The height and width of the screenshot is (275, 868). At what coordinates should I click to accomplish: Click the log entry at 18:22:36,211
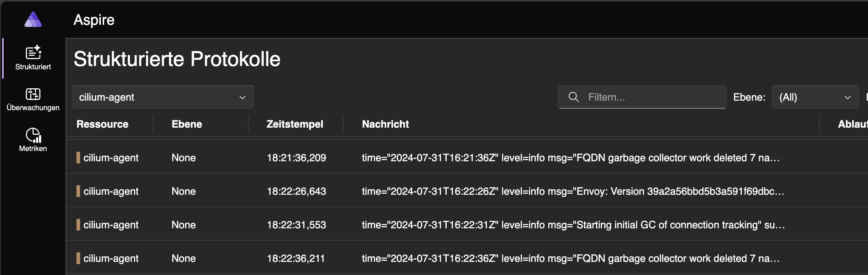(x=295, y=258)
